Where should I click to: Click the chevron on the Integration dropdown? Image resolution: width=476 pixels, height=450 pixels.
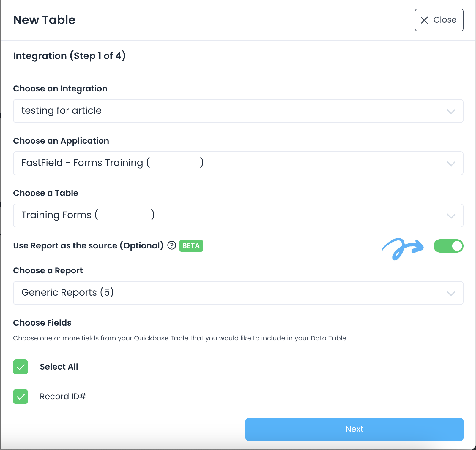pos(451,111)
